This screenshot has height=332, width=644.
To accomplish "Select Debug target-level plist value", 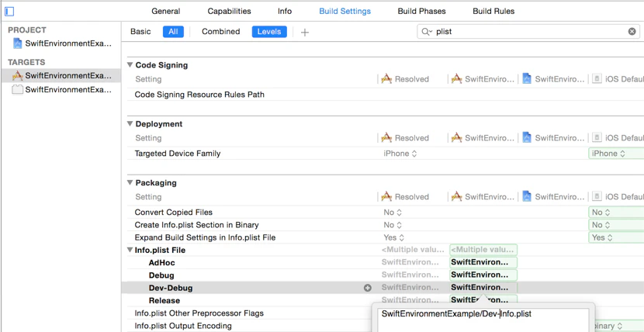I will click(x=483, y=275).
